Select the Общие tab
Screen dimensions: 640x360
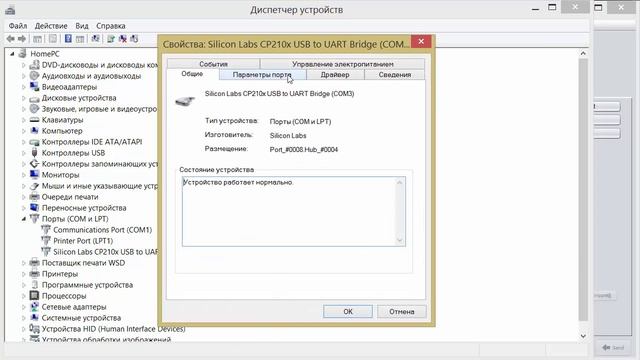pos(192,74)
